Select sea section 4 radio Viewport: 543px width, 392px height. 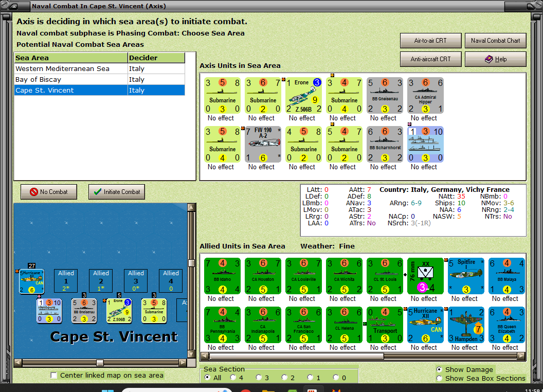[233, 377]
